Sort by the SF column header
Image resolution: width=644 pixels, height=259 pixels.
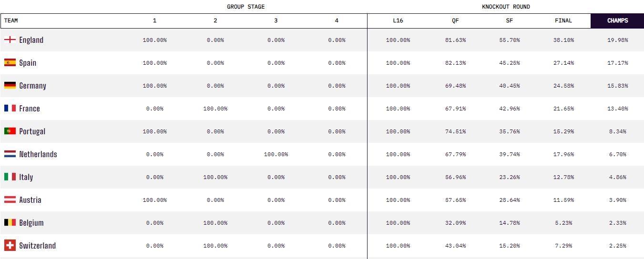click(509, 21)
